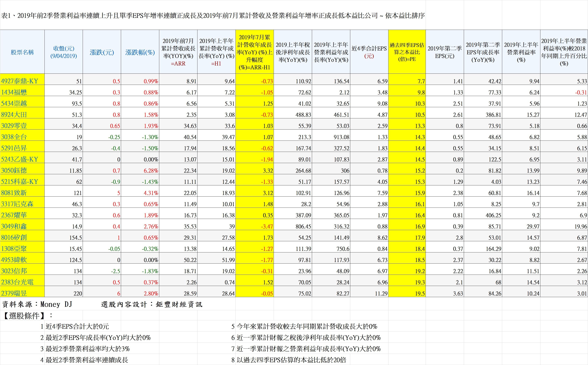Select stock 4927泰鼎-KY

[x=22, y=81]
